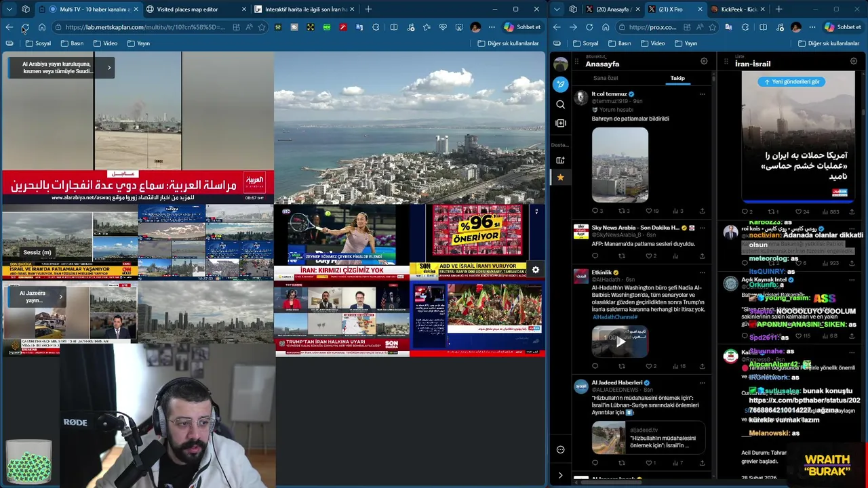
Task: Go back in the left browser window
Action: coord(9,27)
